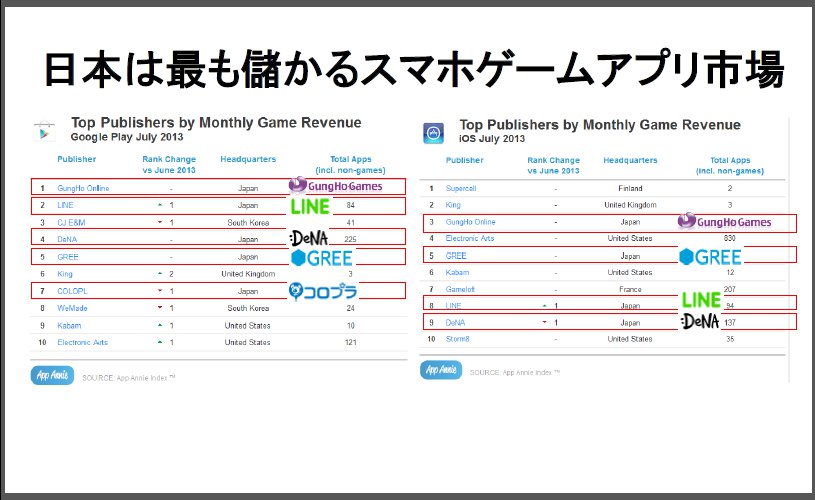Click the red down arrow in COLOPL row
Image resolution: width=815 pixels, height=500 pixels.
click(x=160, y=291)
